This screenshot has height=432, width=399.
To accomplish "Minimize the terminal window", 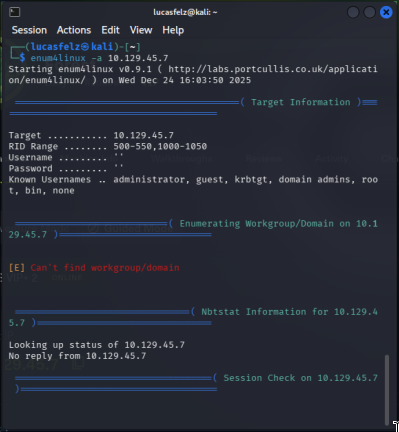I will pos(353,12).
